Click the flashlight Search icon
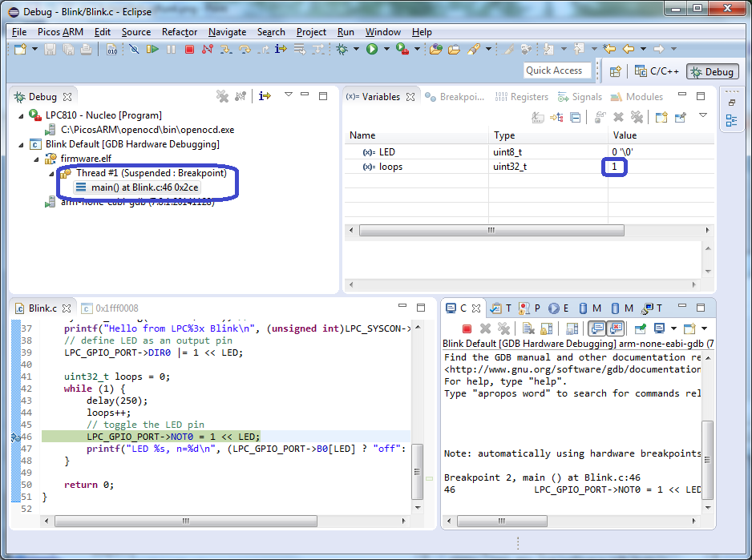Screen dimensions: 752x560 tap(474, 49)
